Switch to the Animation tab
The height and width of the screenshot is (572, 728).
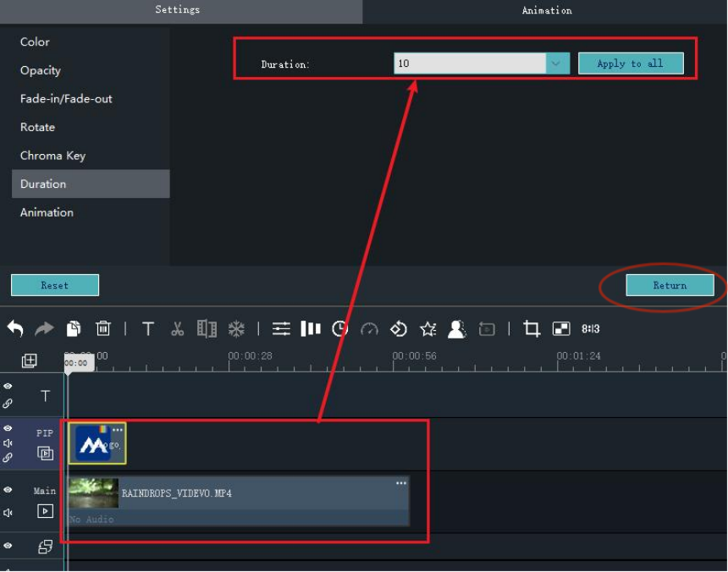[x=546, y=10]
